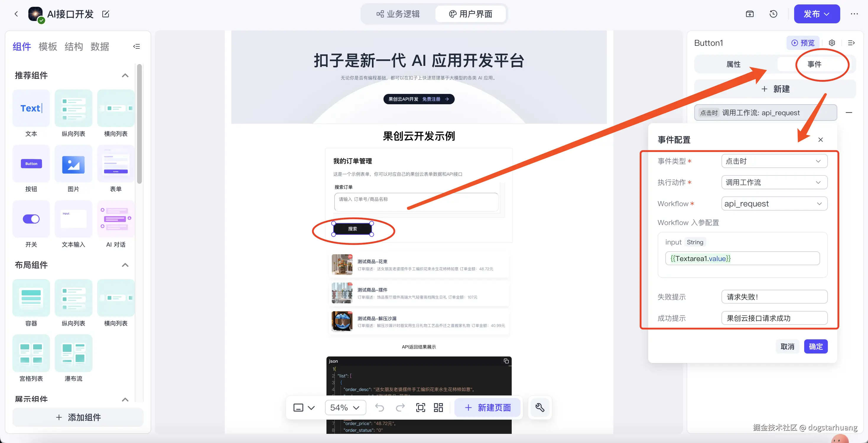The width and height of the screenshot is (868, 443).
Task: Click the wrench debug tool icon
Action: [540, 408]
